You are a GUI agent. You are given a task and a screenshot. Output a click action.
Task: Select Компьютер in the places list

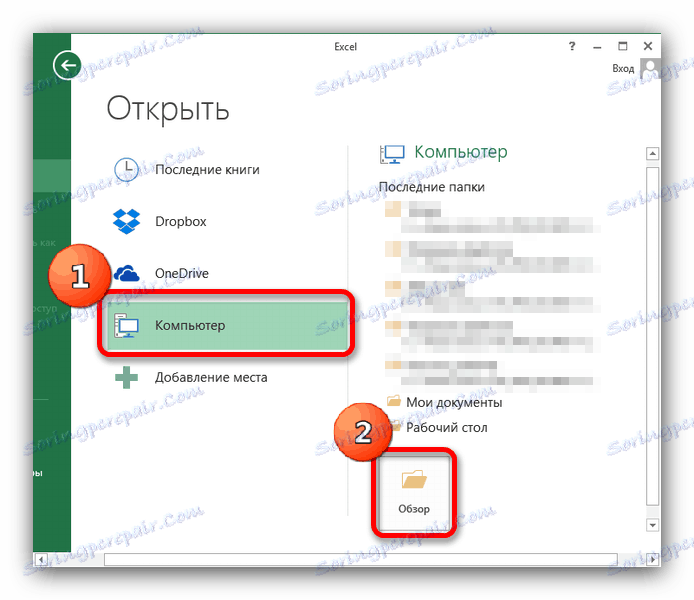point(227,325)
